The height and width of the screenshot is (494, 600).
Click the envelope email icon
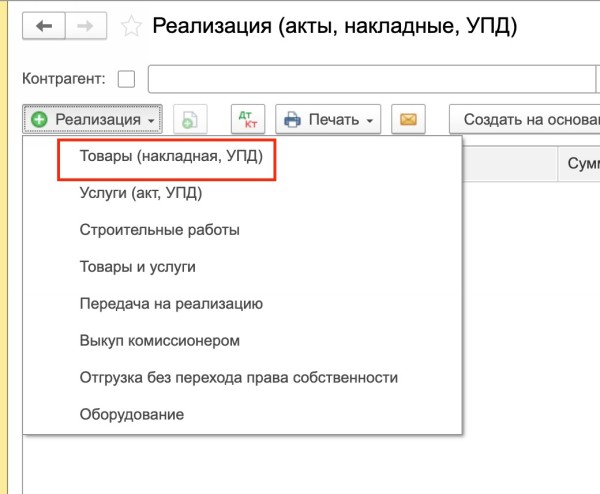pyautogui.click(x=407, y=119)
